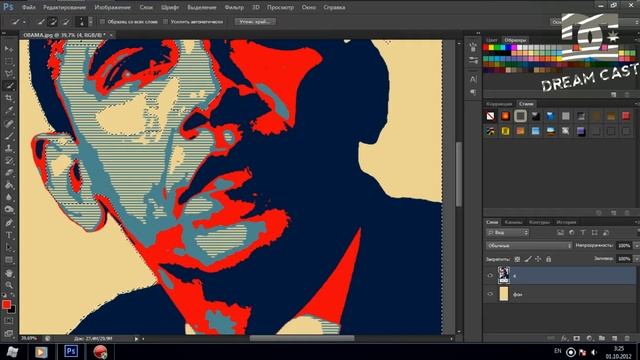The width and height of the screenshot is (640, 360).
Task: Select the Path Selection tool
Action: (x=9, y=247)
